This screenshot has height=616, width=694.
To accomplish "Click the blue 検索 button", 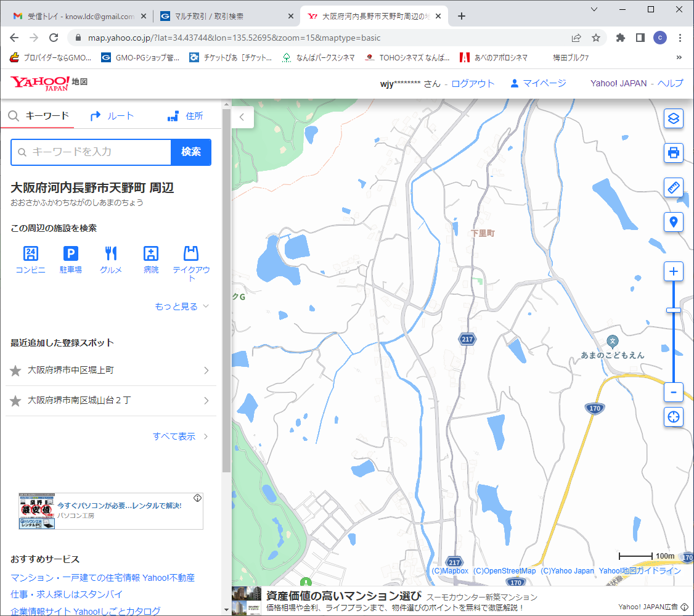I will tap(191, 152).
